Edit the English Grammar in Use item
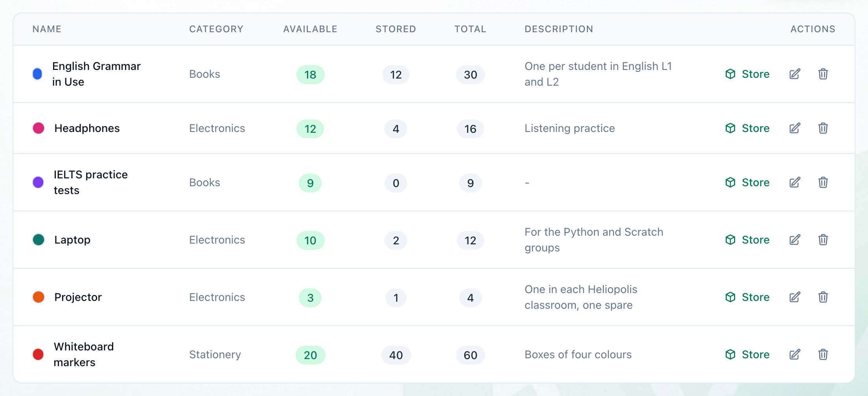 click(x=794, y=74)
